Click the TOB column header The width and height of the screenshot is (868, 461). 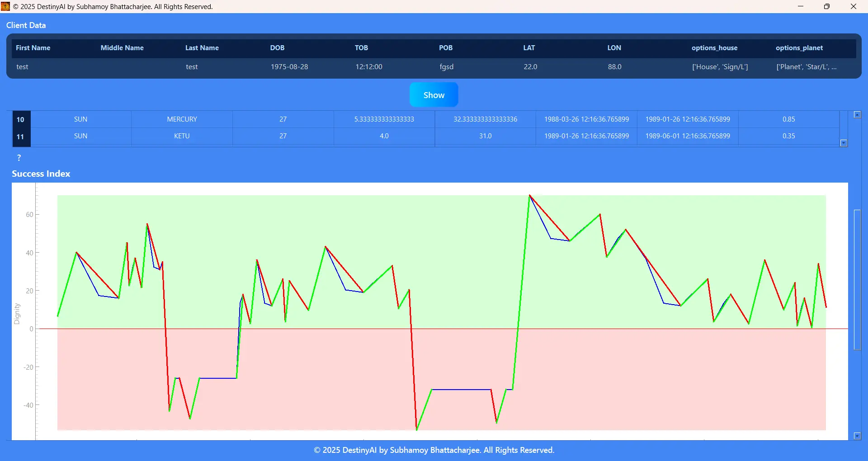(x=362, y=47)
